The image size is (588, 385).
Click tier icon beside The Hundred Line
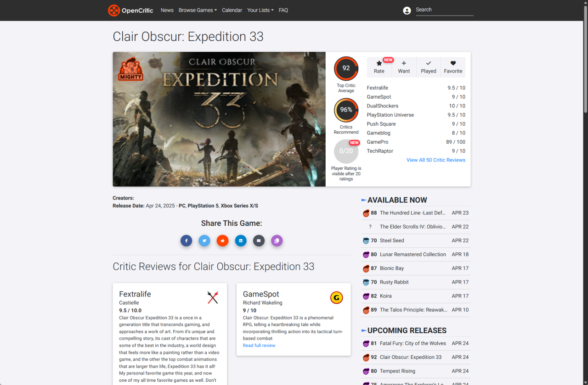coord(366,213)
